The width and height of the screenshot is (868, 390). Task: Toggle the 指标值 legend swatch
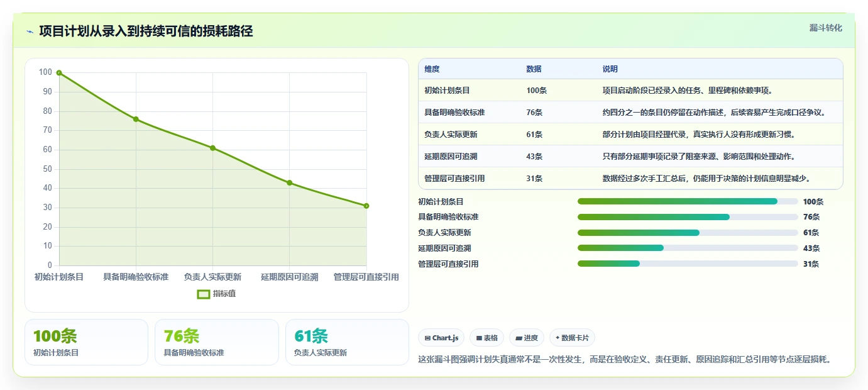point(204,294)
